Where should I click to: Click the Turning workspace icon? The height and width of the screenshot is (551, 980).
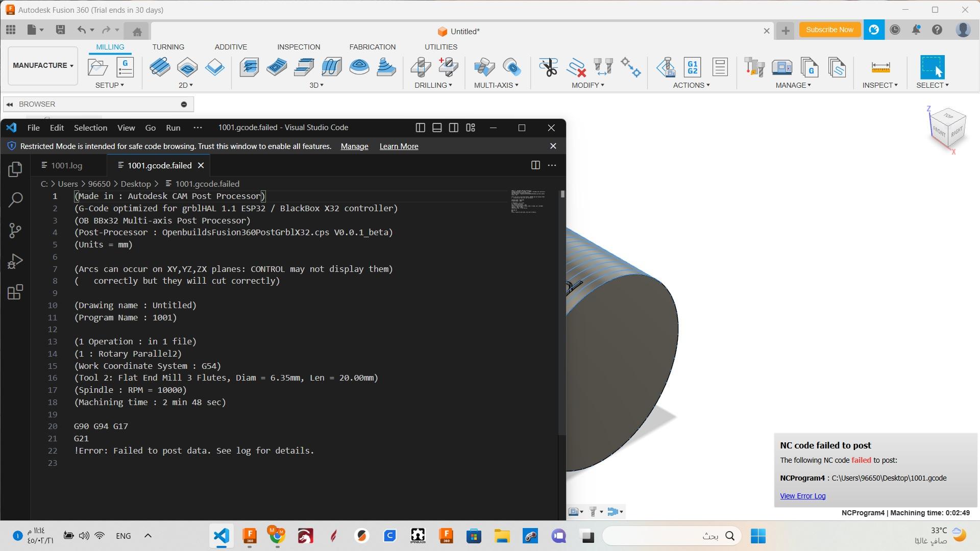click(168, 47)
